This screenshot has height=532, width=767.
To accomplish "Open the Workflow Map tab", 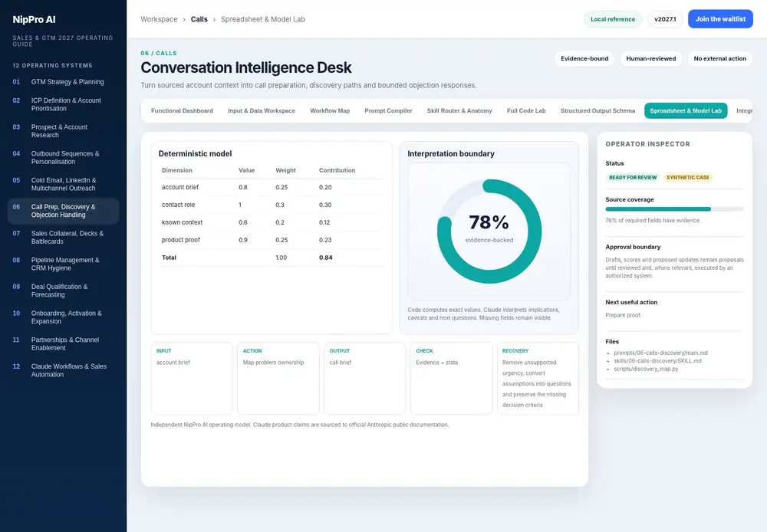I will pos(330,110).
